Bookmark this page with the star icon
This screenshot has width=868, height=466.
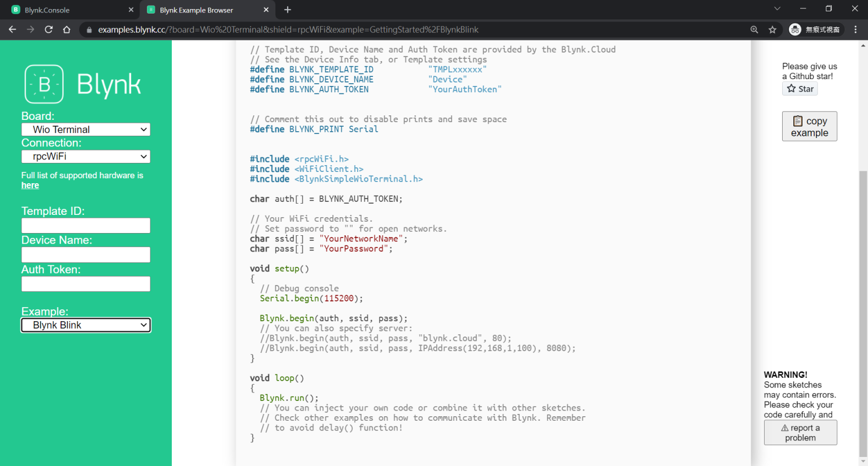click(x=772, y=29)
